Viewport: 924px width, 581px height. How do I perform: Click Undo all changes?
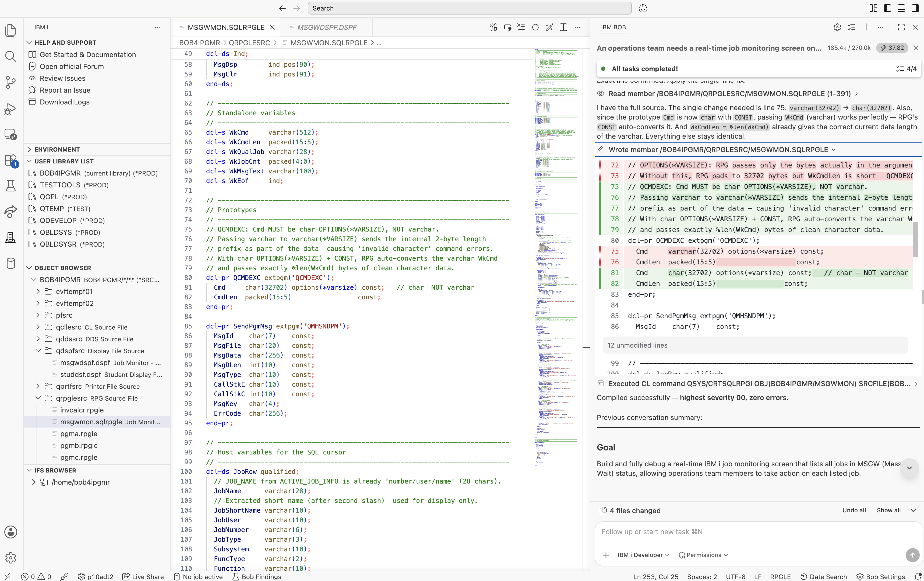click(854, 510)
